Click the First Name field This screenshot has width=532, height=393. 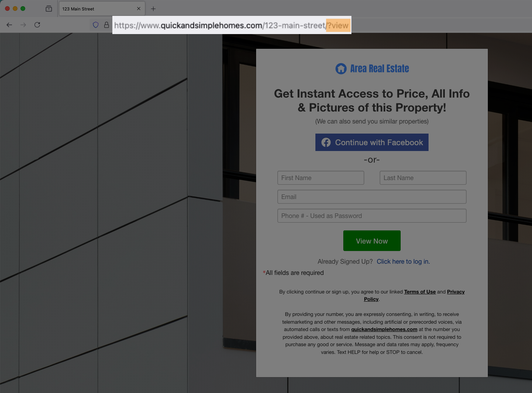[321, 178]
